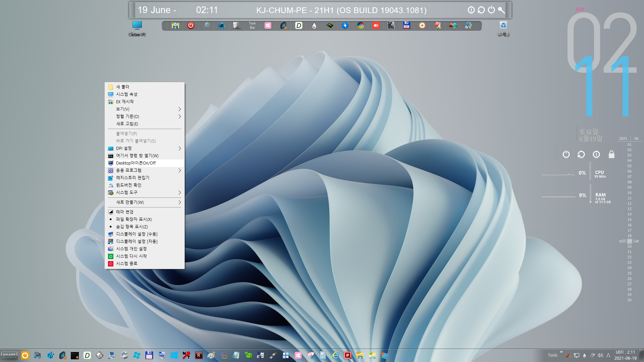Open the calculator icon on the taskbar

[323, 355]
